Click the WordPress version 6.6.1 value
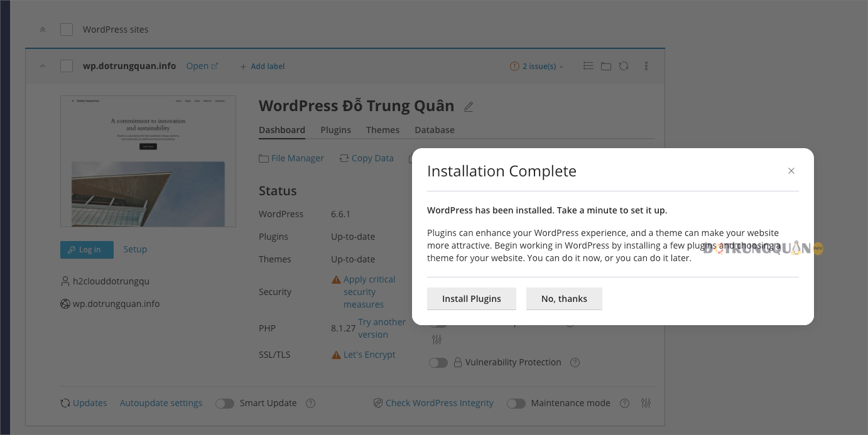The image size is (868, 435). [x=340, y=214]
